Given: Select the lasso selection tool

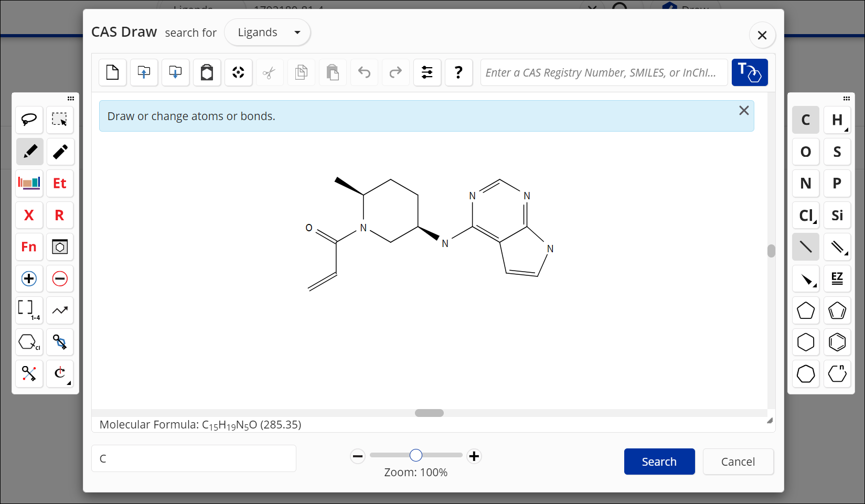Looking at the screenshot, I should pyautogui.click(x=29, y=120).
